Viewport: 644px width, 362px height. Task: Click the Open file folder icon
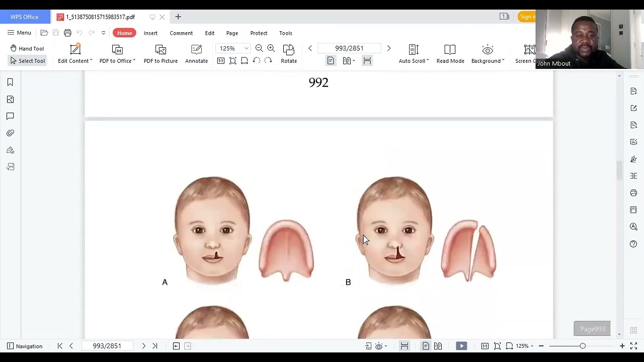point(44,33)
